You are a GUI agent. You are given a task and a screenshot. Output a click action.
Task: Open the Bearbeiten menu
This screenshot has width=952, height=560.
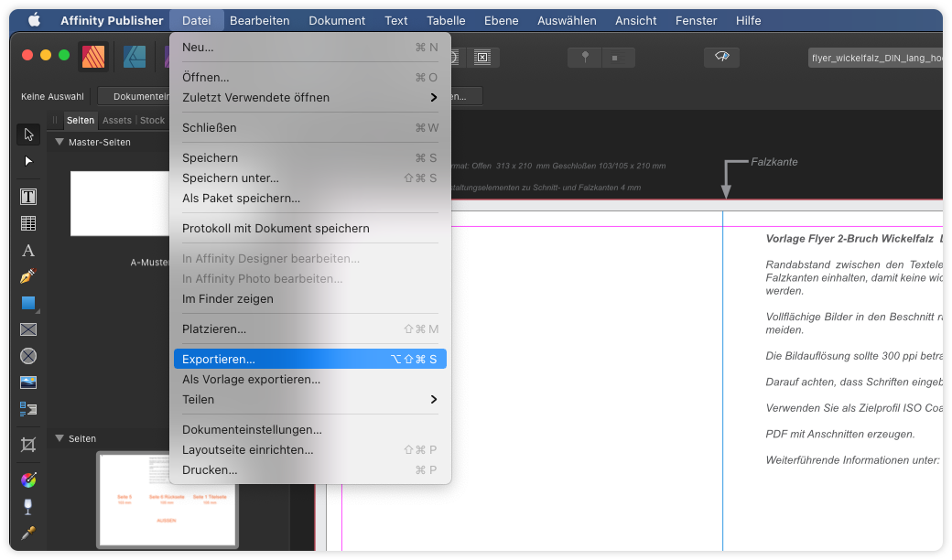(x=259, y=20)
